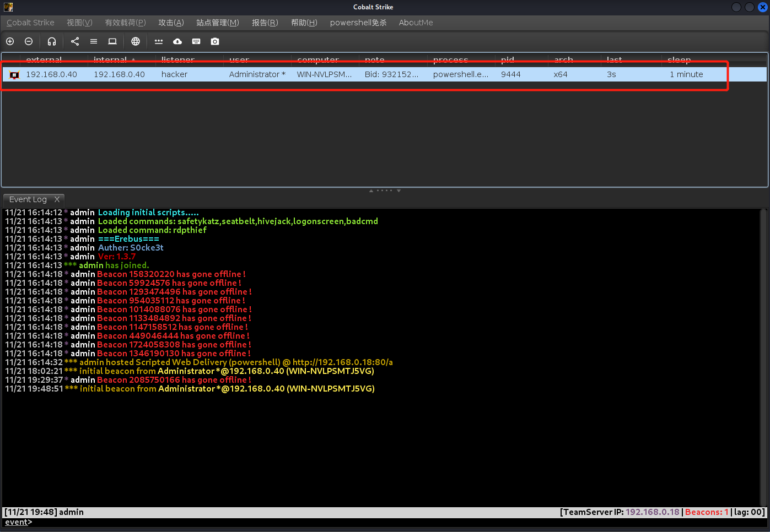Screen dimensions: 770x532
Task: Expand the split pane with up arrow
Action: [x=371, y=191]
